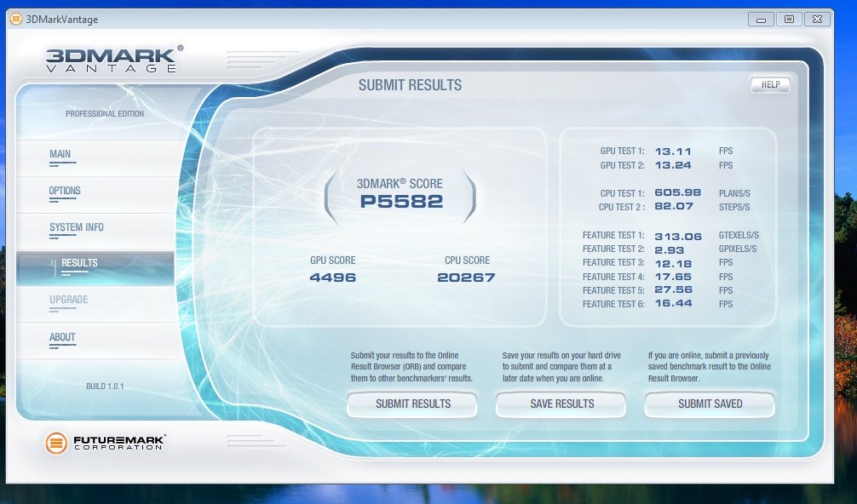Screen dimensions: 857x504
Task: Click the CPU SCORE label
Action: 467,261
